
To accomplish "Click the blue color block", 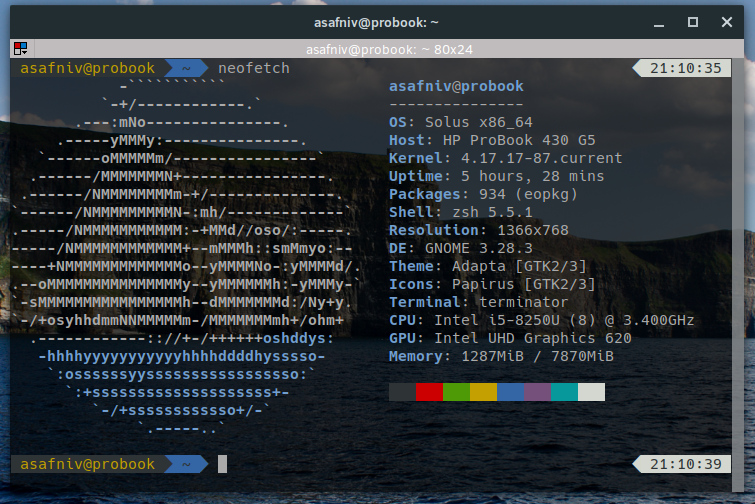I will click(510, 392).
